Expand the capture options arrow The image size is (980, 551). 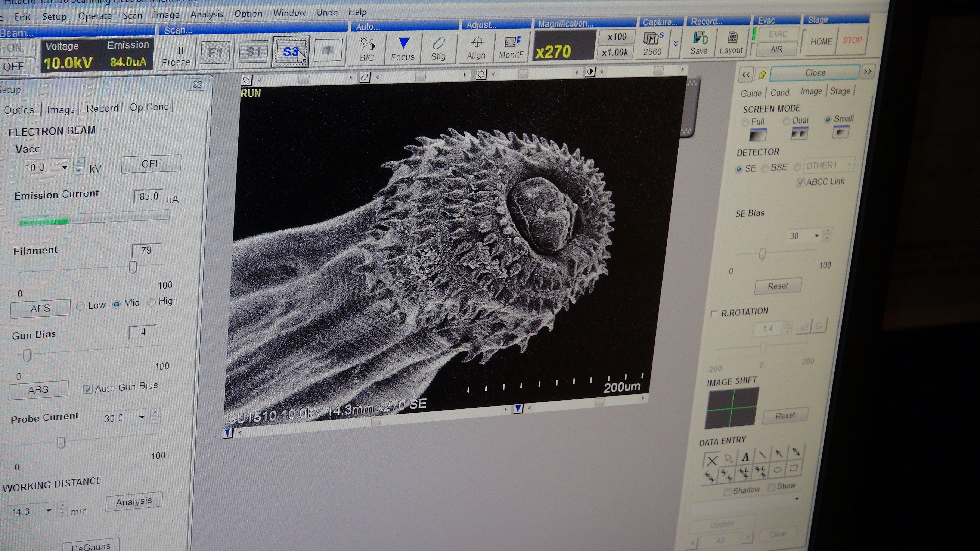[x=676, y=44]
